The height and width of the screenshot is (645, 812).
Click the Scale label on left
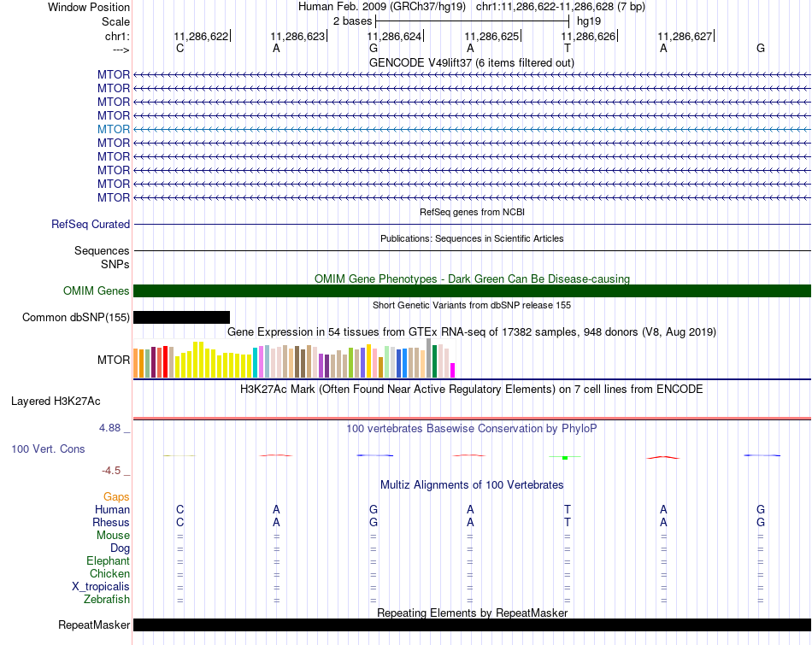tap(115, 21)
